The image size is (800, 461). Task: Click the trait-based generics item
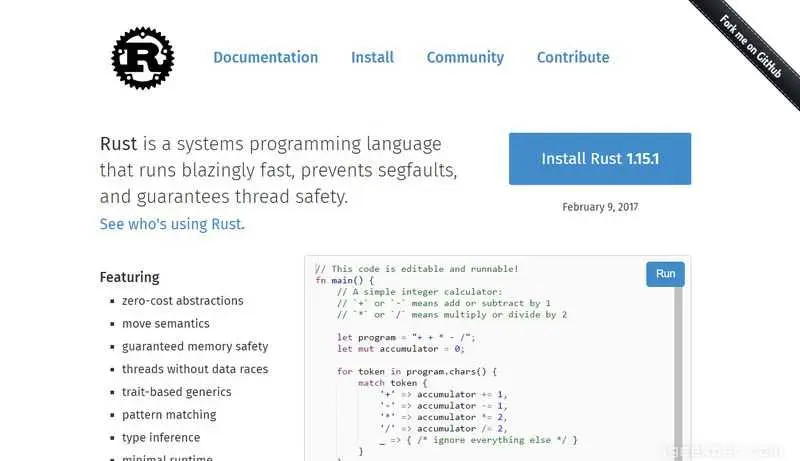pyautogui.click(x=177, y=392)
